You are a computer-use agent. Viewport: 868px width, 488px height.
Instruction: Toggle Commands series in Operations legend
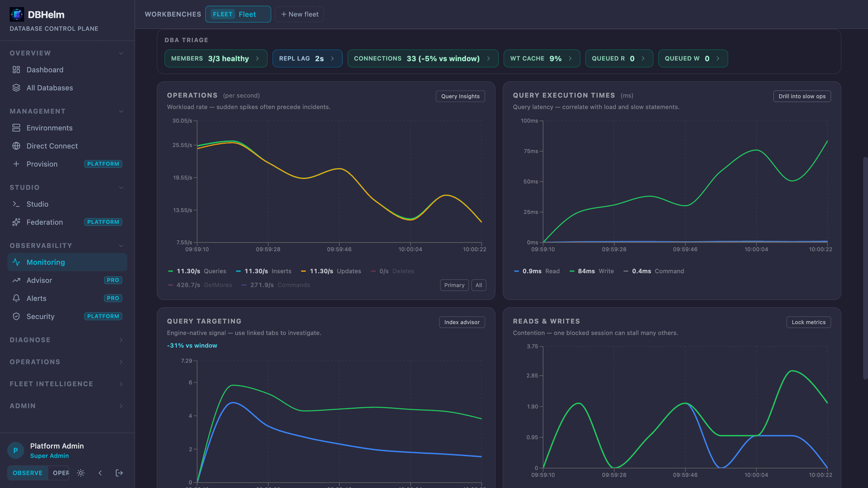point(276,285)
